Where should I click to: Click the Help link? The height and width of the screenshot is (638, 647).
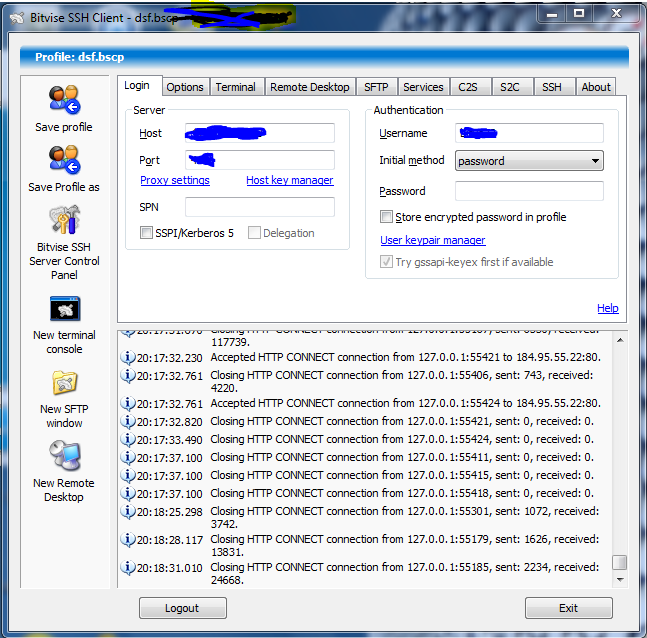[608, 308]
